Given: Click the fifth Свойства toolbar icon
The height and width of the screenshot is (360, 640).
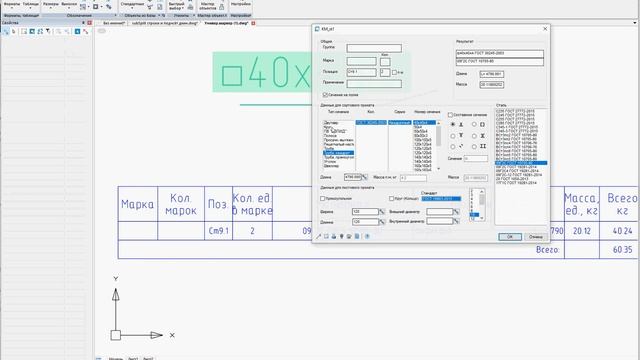Looking at the screenshot, I should [40, 31].
